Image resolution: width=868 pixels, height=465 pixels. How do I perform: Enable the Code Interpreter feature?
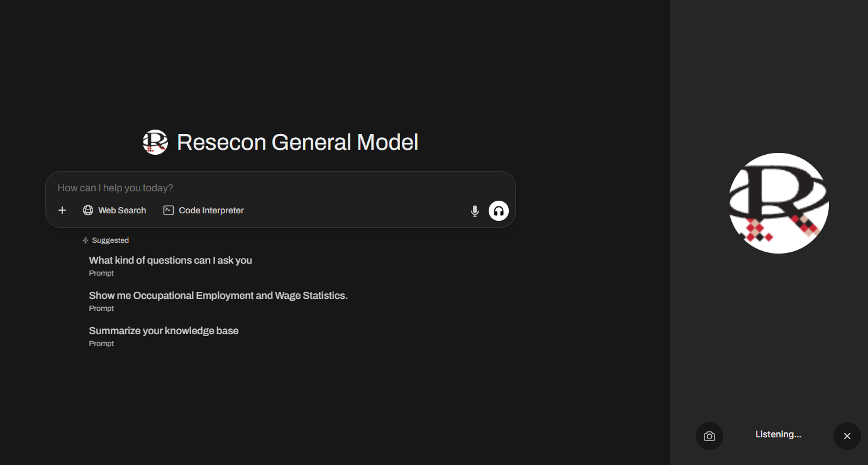203,210
